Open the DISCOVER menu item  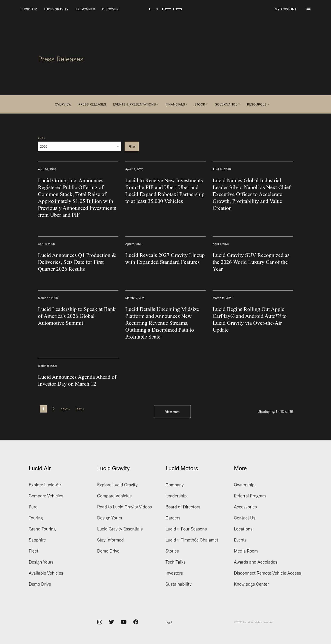(110, 9)
